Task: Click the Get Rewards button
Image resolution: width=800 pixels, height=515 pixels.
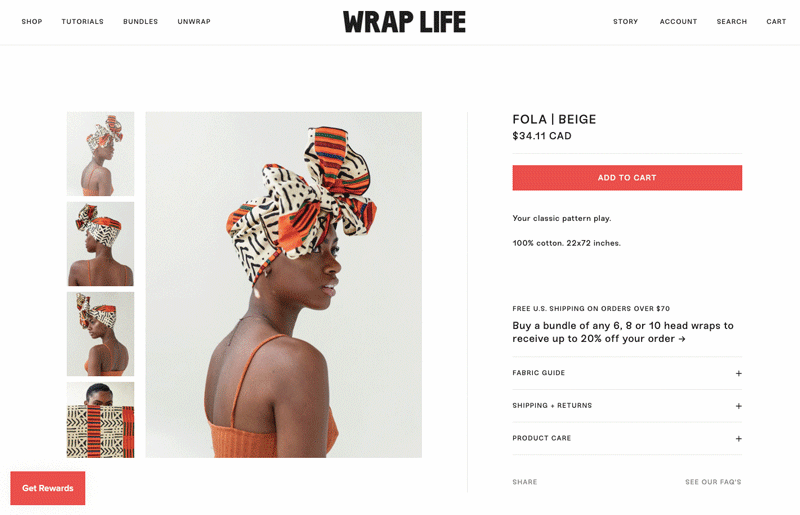Action: [47, 488]
